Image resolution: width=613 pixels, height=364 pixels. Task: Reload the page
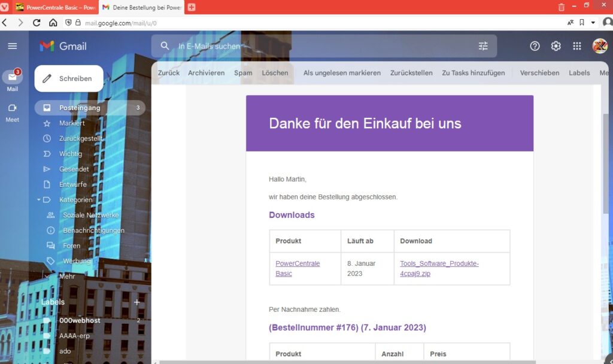pyautogui.click(x=37, y=23)
